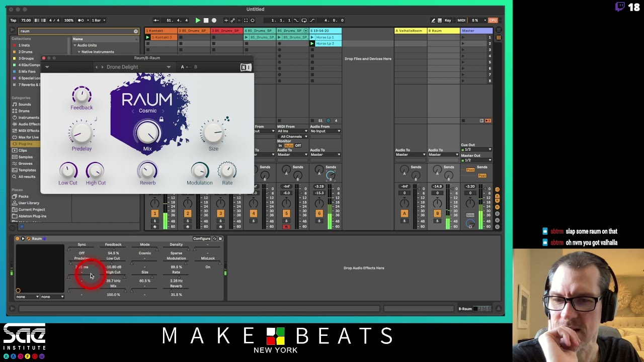Viewport: 644px width, 362px height.
Task: Open the All Ins MIDI From dropdown
Action: (x=292, y=131)
